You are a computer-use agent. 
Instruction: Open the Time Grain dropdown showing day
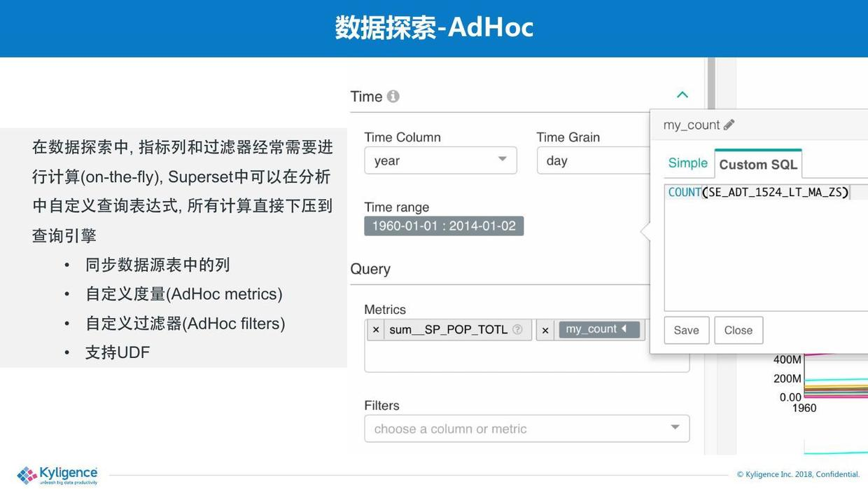[594, 160]
